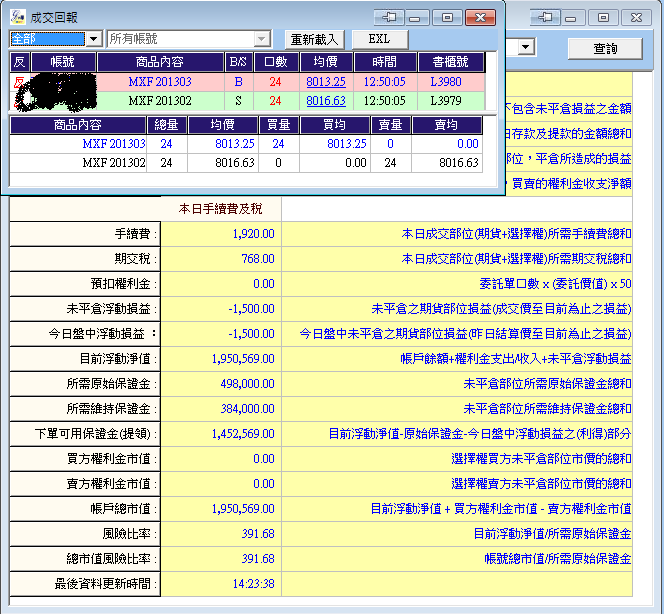Sort by 時間 column header
664x614 pixels.
(x=385, y=62)
